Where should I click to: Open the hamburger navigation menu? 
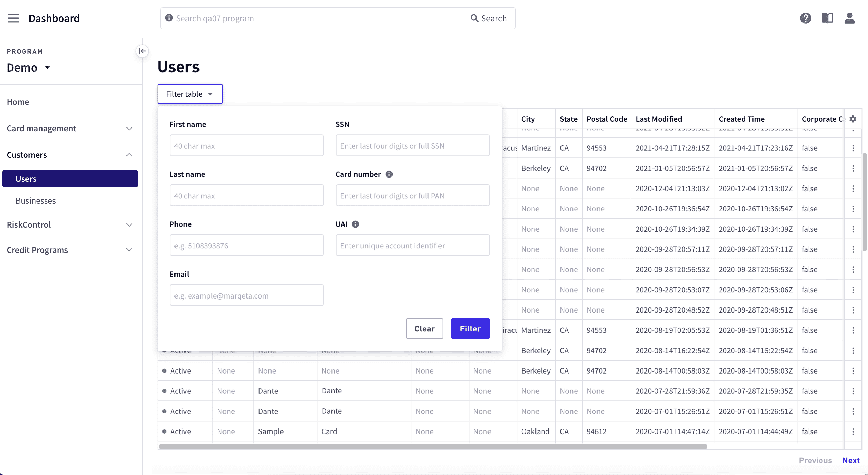click(x=13, y=18)
